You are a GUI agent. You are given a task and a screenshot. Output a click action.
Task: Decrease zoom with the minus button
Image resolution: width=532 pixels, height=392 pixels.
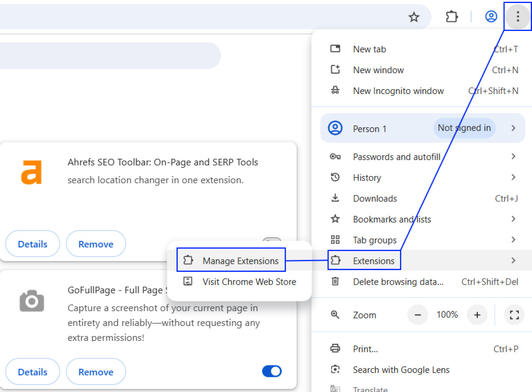click(418, 315)
